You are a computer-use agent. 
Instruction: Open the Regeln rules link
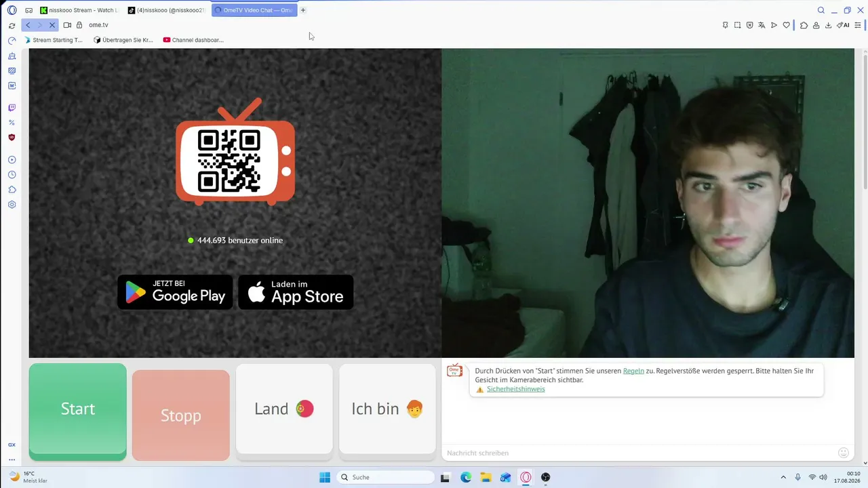633,371
